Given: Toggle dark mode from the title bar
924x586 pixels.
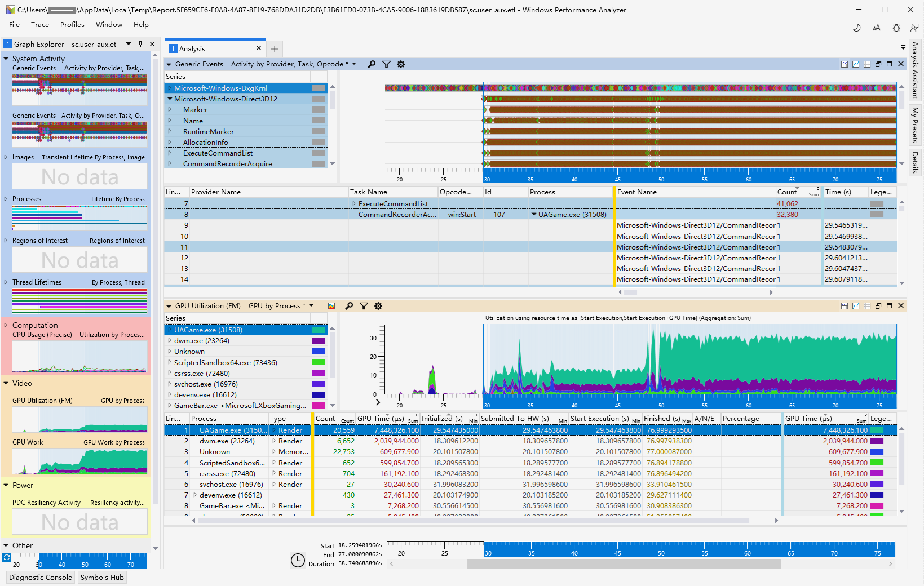Looking at the screenshot, I should pyautogui.click(x=857, y=27).
